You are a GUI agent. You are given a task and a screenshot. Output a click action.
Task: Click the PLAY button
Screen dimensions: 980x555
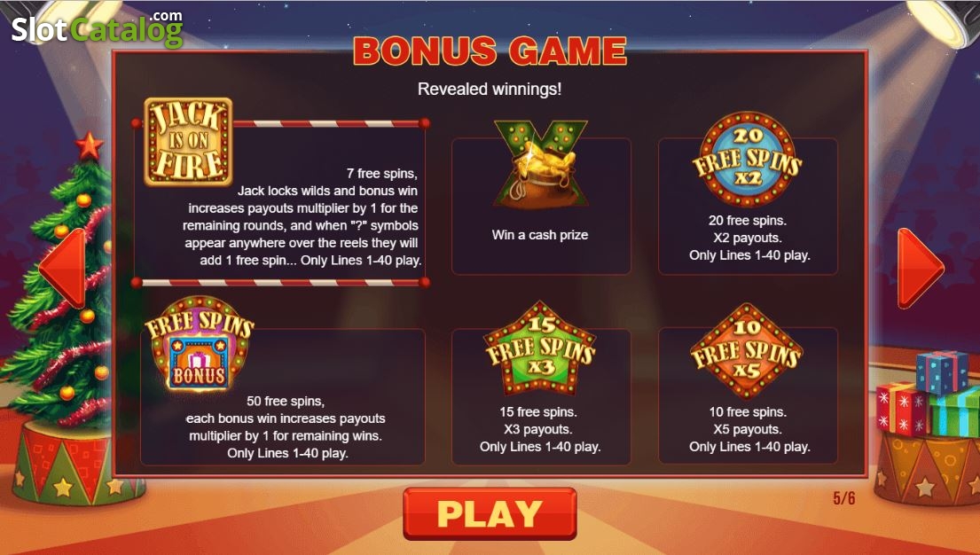pyautogui.click(x=490, y=513)
